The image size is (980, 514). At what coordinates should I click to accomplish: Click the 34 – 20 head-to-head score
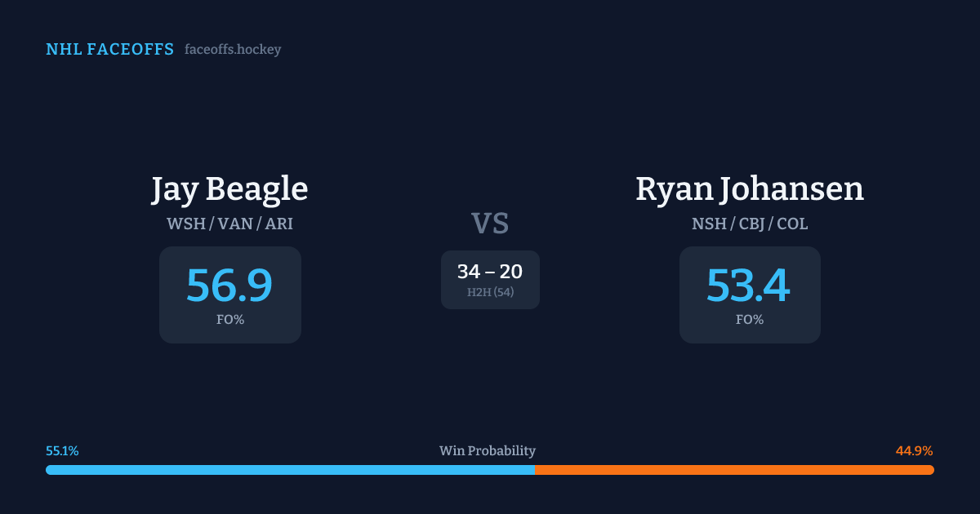coord(490,272)
